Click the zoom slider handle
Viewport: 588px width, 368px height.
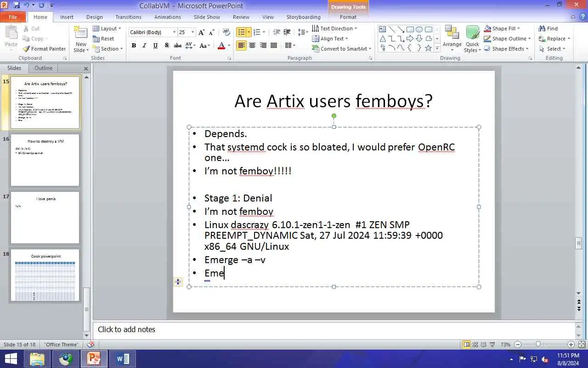[538, 345]
